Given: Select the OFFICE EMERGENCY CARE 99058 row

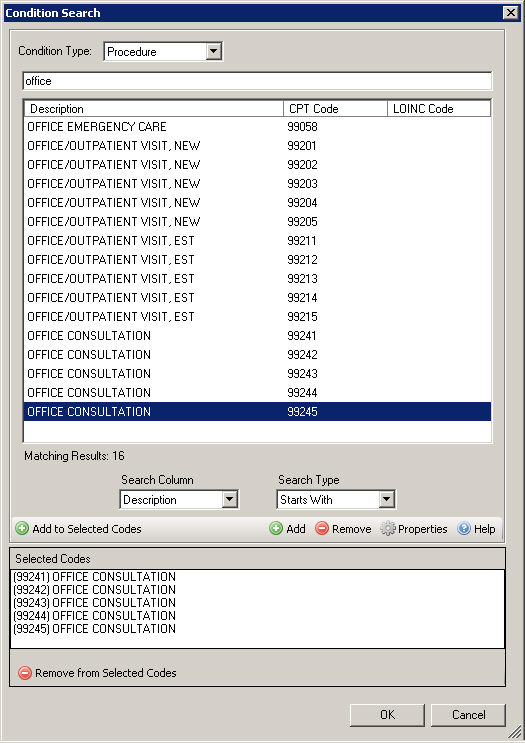Looking at the screenshot, I should 257,127.
